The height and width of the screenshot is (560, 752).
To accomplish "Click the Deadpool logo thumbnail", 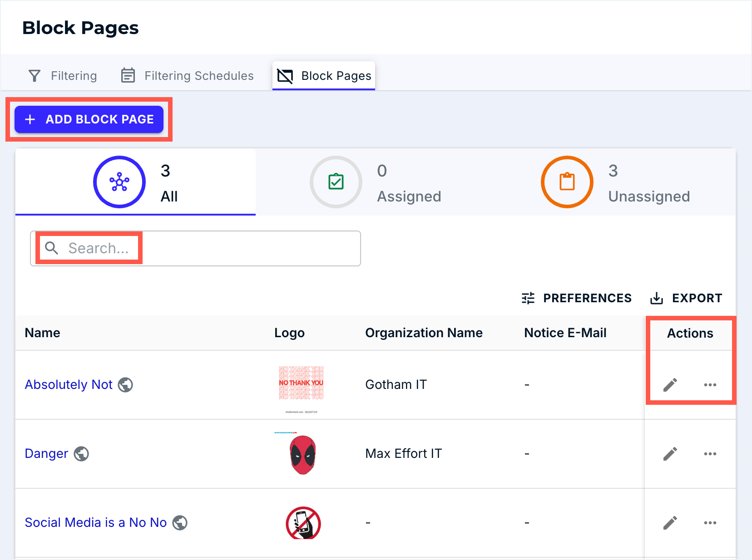I will click(302, 454).
